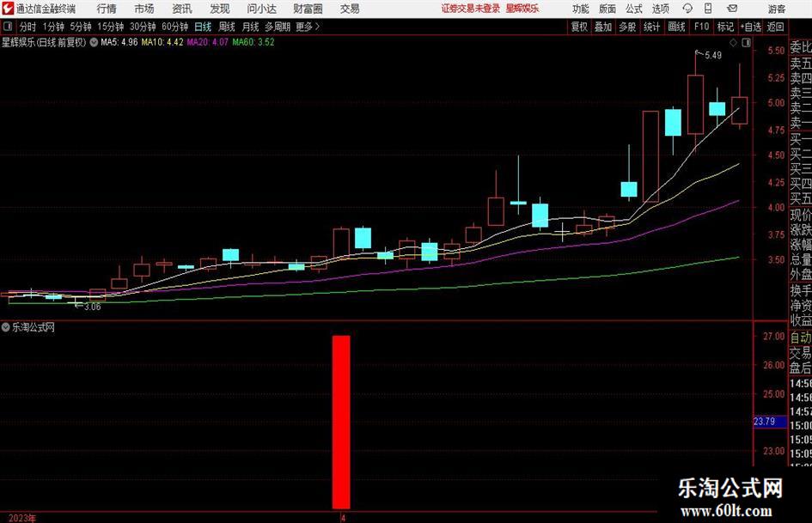Viewport: 812px width, 523px height.
Task: Click the MA20: 4.07 label
Action: [208, 42]
